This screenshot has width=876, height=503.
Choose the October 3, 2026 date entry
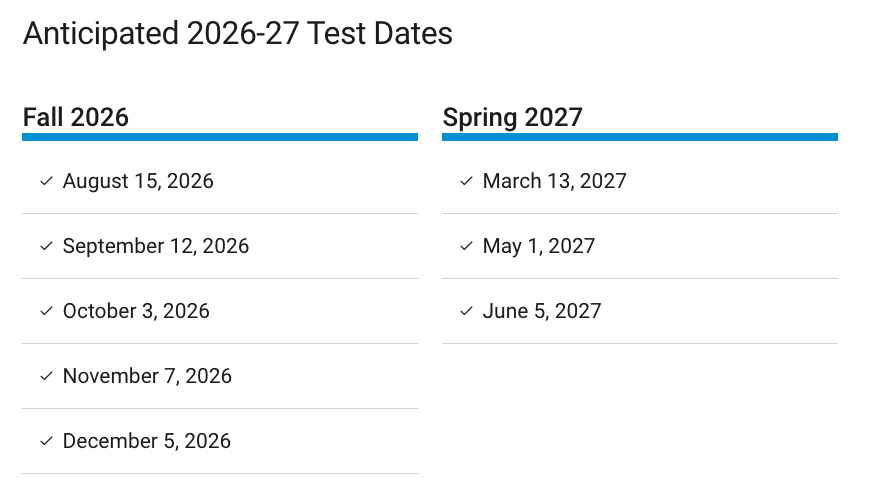136,311
